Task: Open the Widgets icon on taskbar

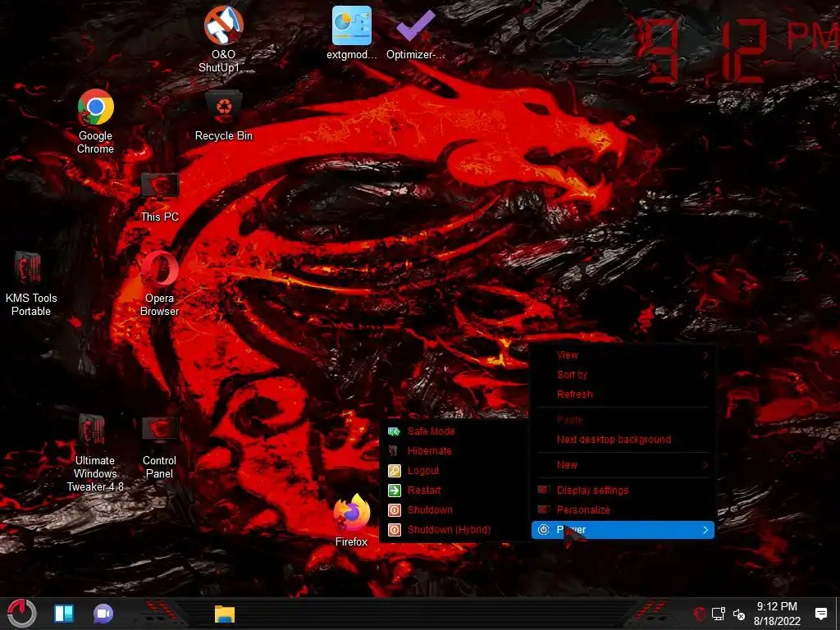Action: point(64,614)
